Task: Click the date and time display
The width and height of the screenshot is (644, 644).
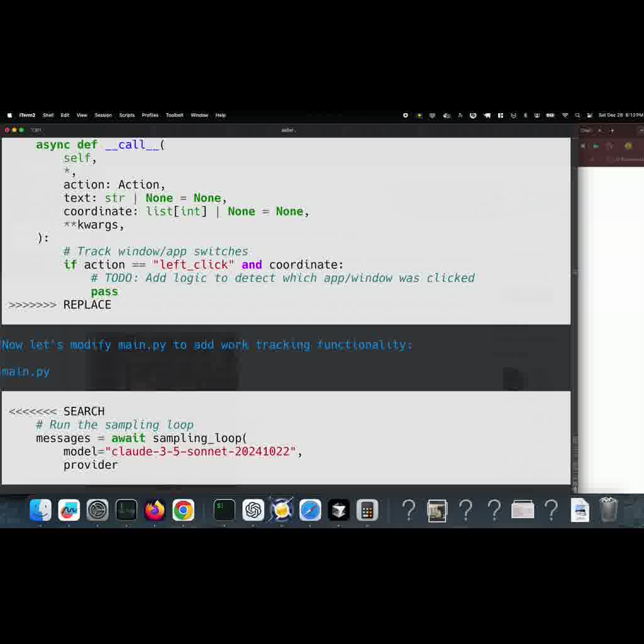Action: [x=621, y=116]
